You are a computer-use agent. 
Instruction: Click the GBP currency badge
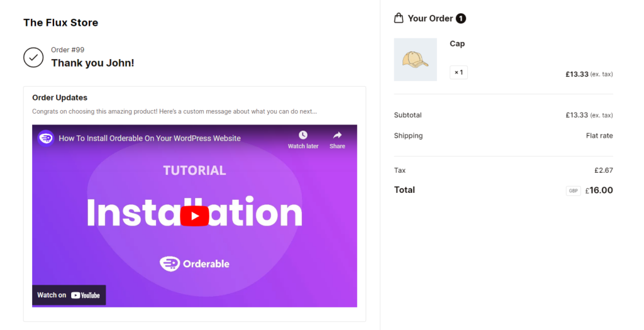click(573, 191)
